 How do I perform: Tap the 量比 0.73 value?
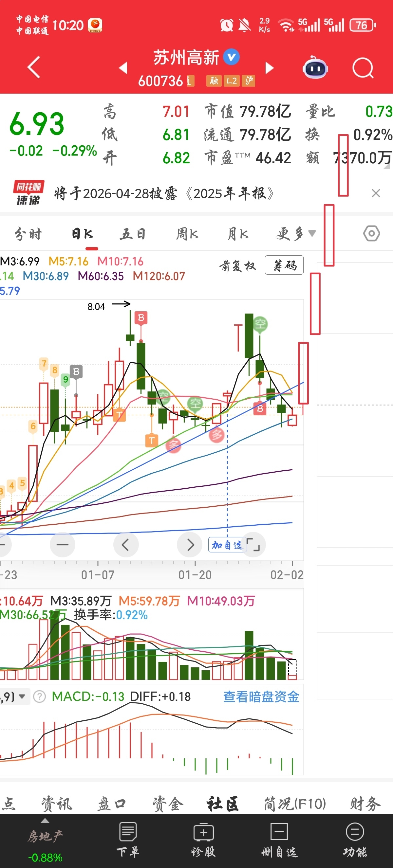379,111
